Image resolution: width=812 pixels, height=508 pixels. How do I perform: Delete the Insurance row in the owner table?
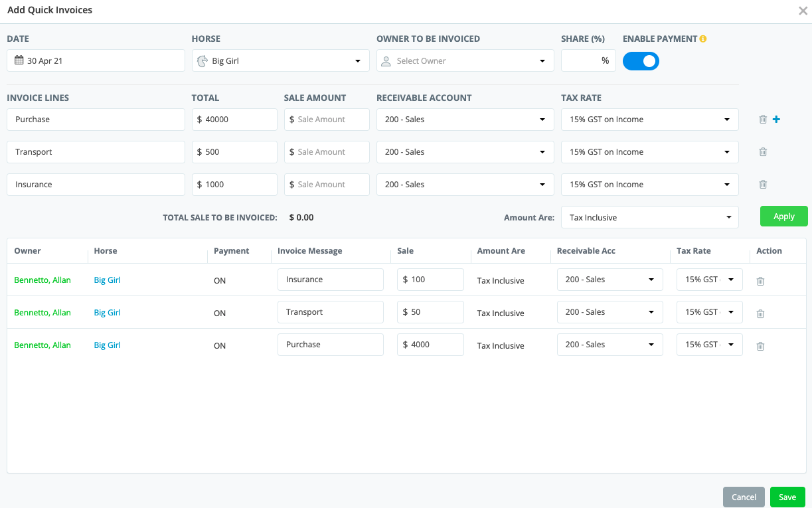(760, 281)
